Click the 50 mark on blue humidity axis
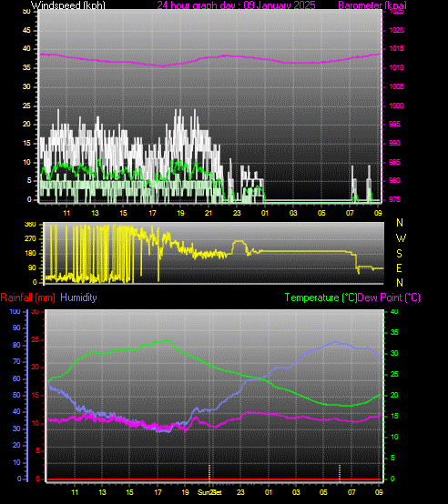The height and width of the screenshot is (504, 448). click(x=16, y=396)
